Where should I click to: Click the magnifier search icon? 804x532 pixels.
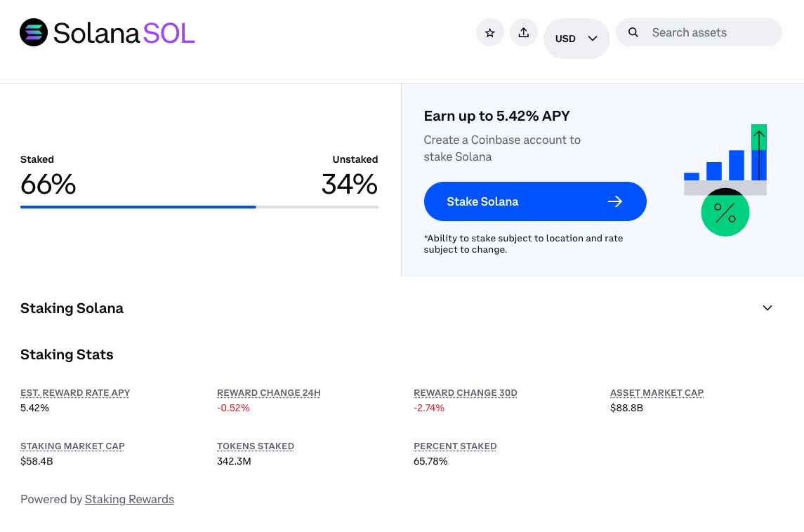pyautogui.click(x=633, y=32)
